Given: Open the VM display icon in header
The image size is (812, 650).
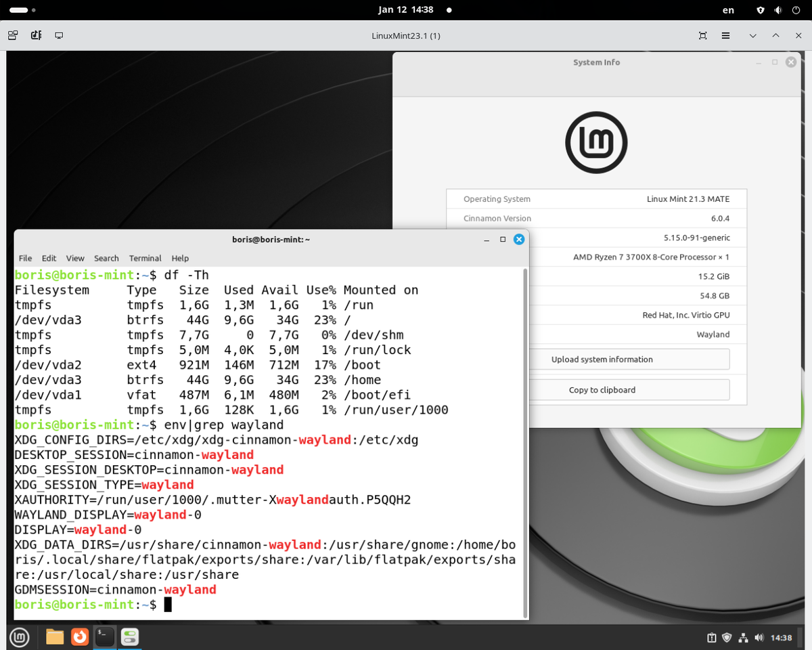Looking at the screenshot, I should point(60,35).
